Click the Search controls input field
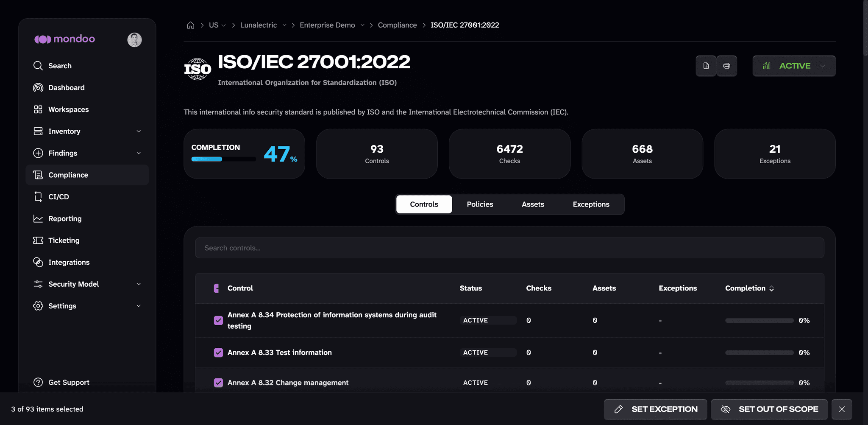Image resolution: width=868 pixels, height=425 pixels. coord(509,248)
